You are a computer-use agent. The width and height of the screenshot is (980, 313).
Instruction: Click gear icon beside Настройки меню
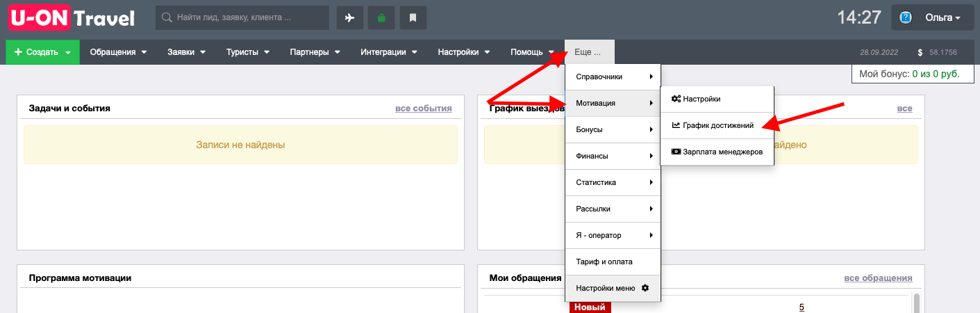pyautogui.click(x=645, y=288)
